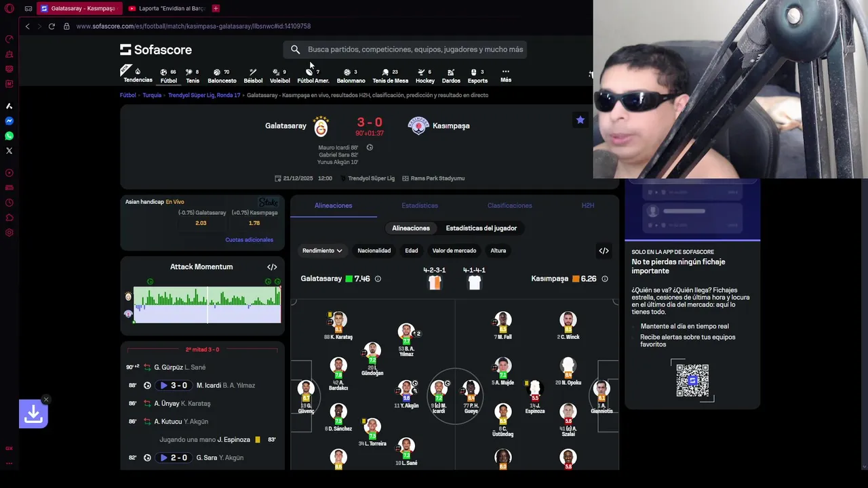This screenshot has width=868, height=488.
Task: Click the blue download button
Action: (33, 414)
